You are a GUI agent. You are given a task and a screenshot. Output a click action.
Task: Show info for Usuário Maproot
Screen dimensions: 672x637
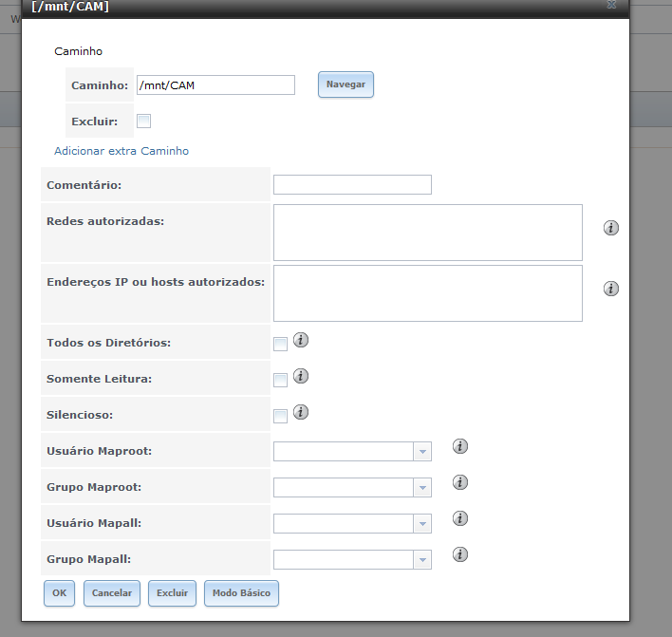pyautogui.click(x=459, y=446)
